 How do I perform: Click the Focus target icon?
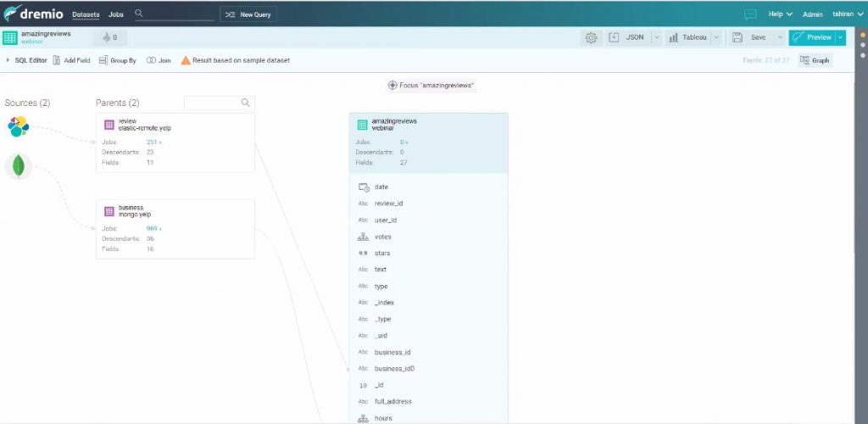click(x=392, y=86)
